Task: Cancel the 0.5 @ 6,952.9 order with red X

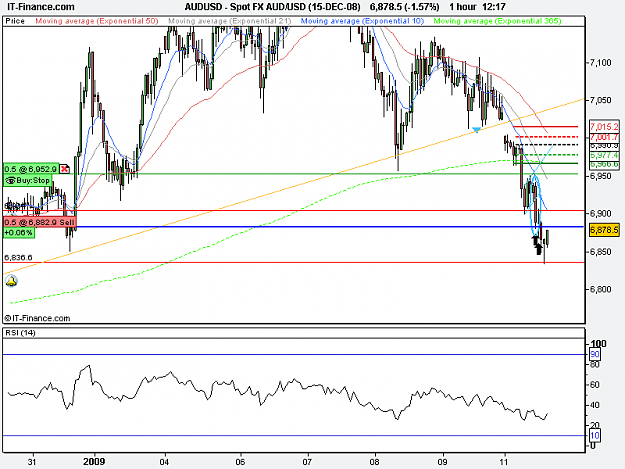Action: click(65, 169)
